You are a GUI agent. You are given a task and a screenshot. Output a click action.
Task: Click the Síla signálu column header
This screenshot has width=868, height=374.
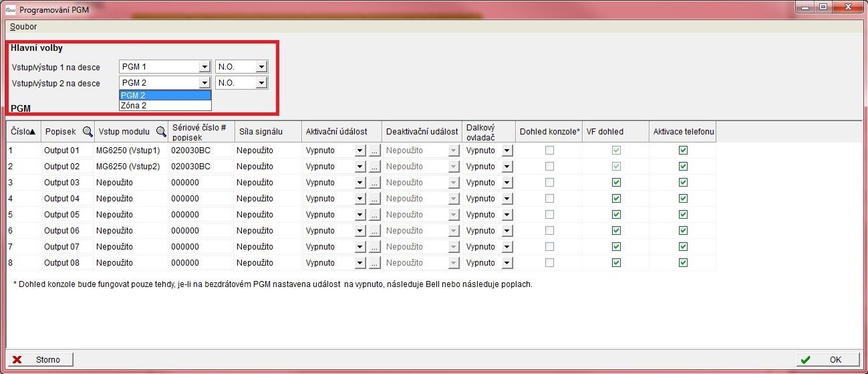[x=261, y=132]
